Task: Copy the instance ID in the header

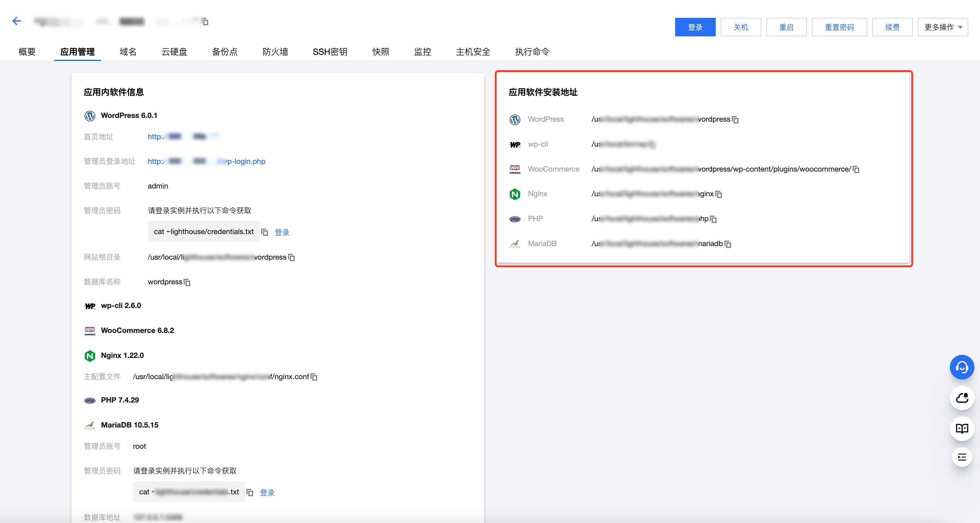Action: [x=205, y=22]
